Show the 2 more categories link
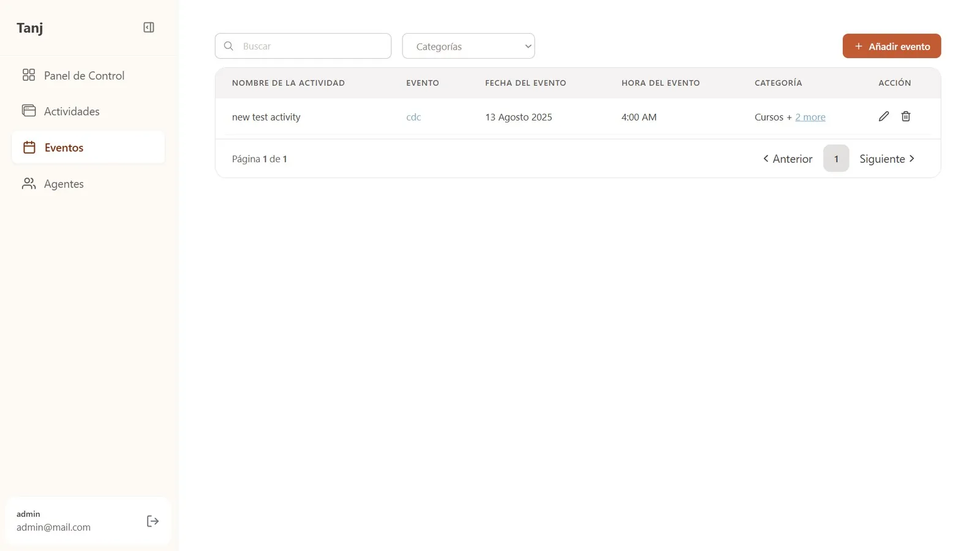Screen dimensions: 980x551 coord(810,117)
